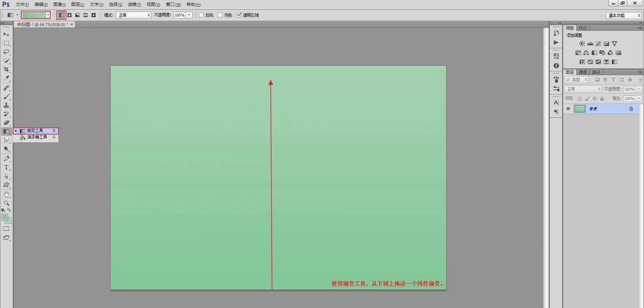The height and width of the screenshot is (308, 644).
Task: Select the Diamond Gradient style button
Action: [x=94, y=15]
